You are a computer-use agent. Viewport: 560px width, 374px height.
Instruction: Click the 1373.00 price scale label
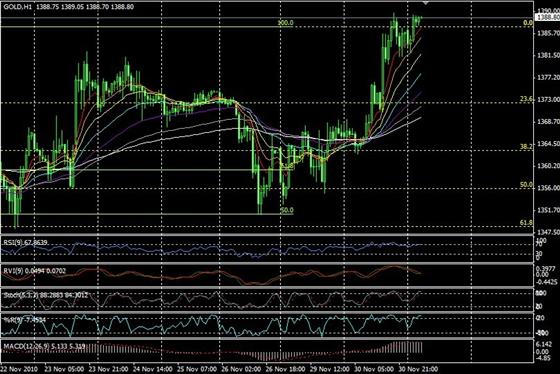548,100
